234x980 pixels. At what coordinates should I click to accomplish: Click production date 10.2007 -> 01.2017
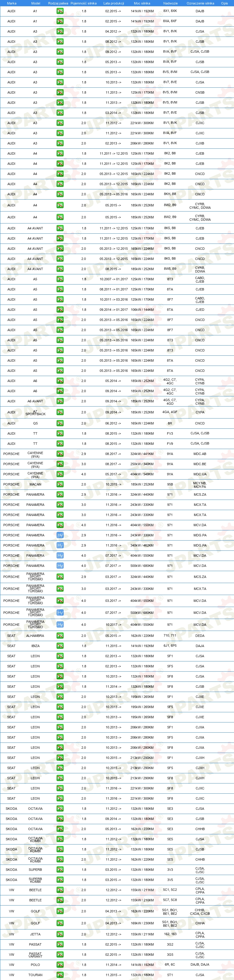114,279
